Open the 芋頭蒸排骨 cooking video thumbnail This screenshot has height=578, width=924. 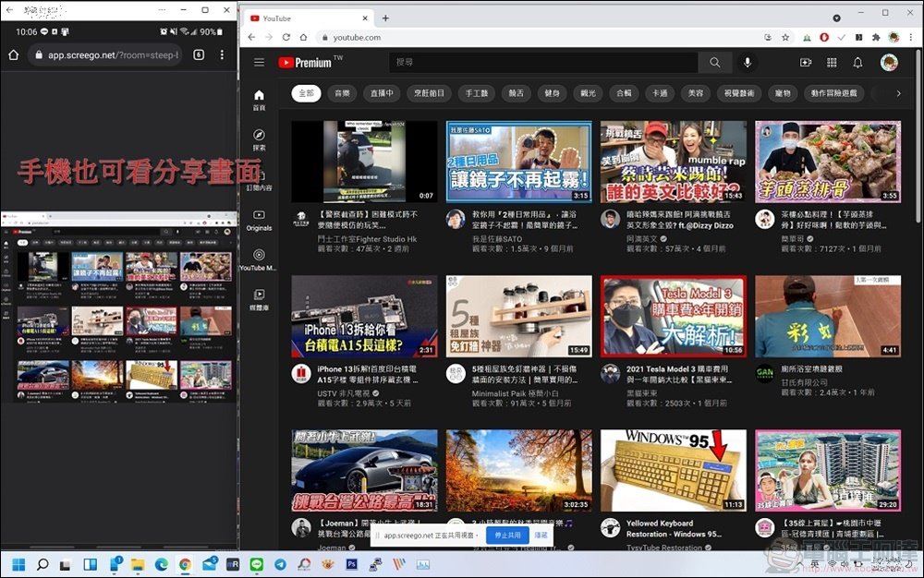(828, 162)
